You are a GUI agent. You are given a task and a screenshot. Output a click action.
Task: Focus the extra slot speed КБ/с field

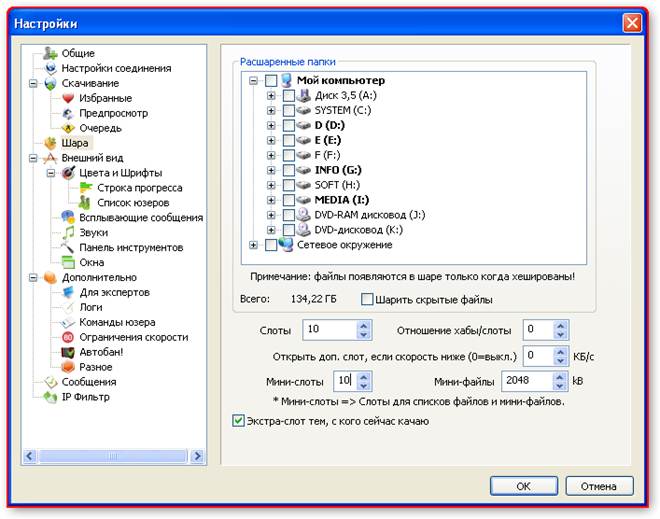tap(539, 356)
